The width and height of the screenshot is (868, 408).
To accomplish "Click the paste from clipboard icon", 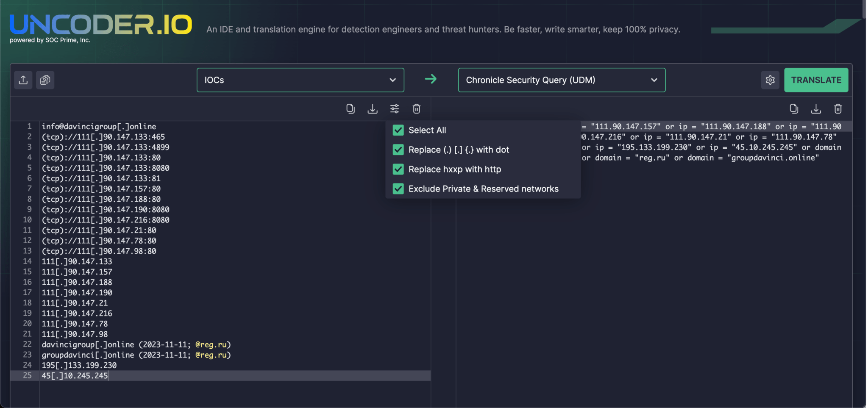I will [x=45, y=80].
